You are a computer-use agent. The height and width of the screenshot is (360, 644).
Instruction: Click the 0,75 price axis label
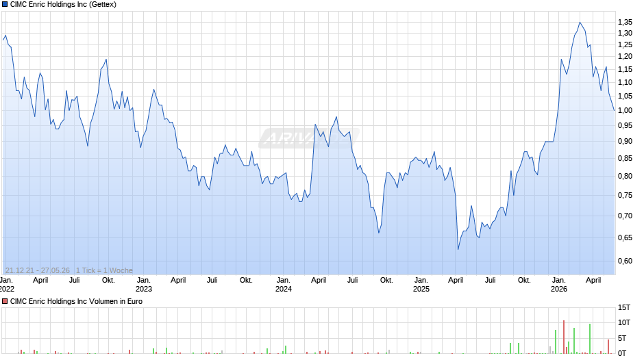coord(625,195)
